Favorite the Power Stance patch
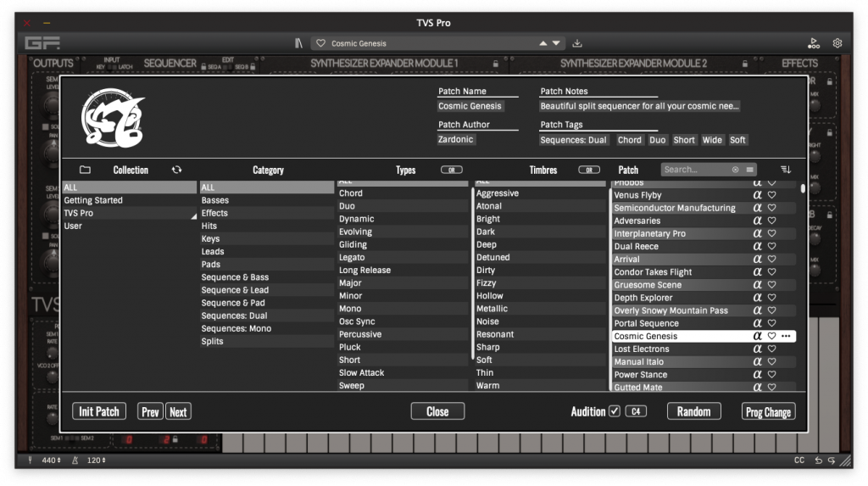This screenshot has height=486, width=868. pos(771,374)
